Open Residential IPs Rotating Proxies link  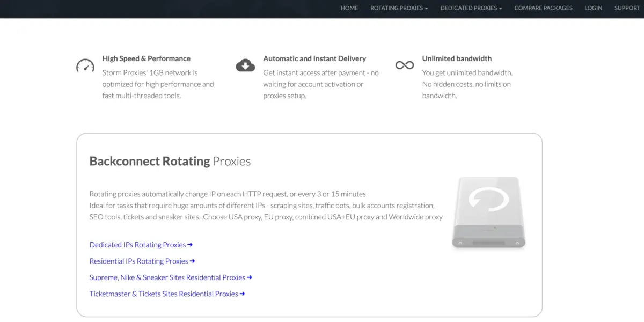pos(142,261)
